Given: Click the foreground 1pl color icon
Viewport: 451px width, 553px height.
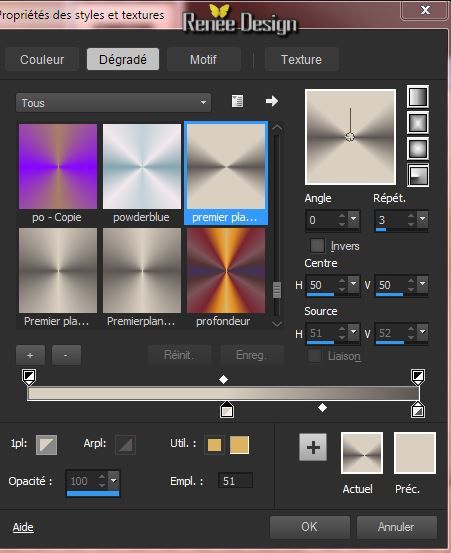Looking at the screenshot, I should [47, 445].
